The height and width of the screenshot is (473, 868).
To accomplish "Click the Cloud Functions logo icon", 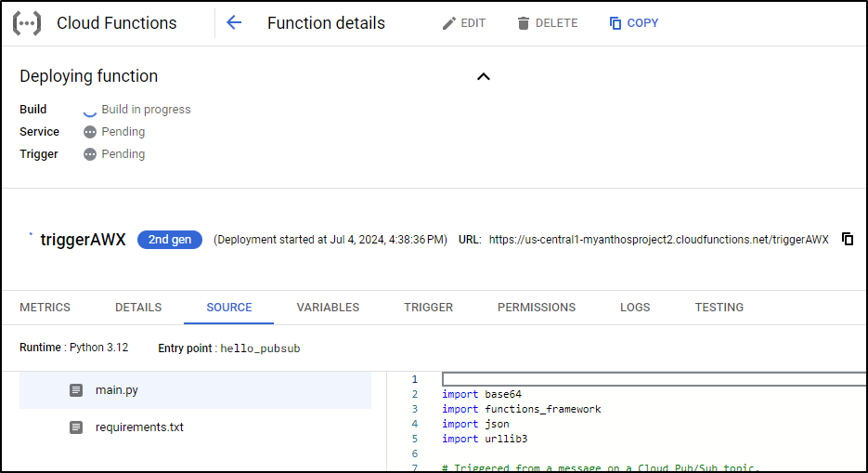I will coord(27,23).
